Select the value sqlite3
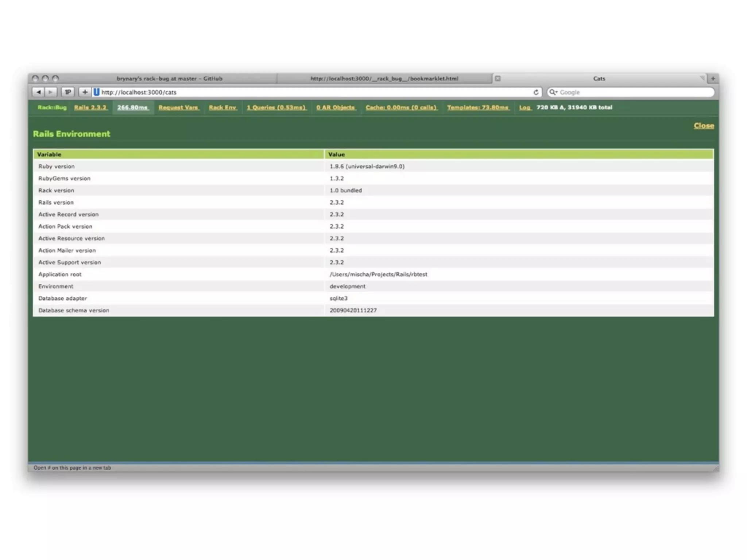This screenshot has height=560, width=747. (x=338, y=298)
